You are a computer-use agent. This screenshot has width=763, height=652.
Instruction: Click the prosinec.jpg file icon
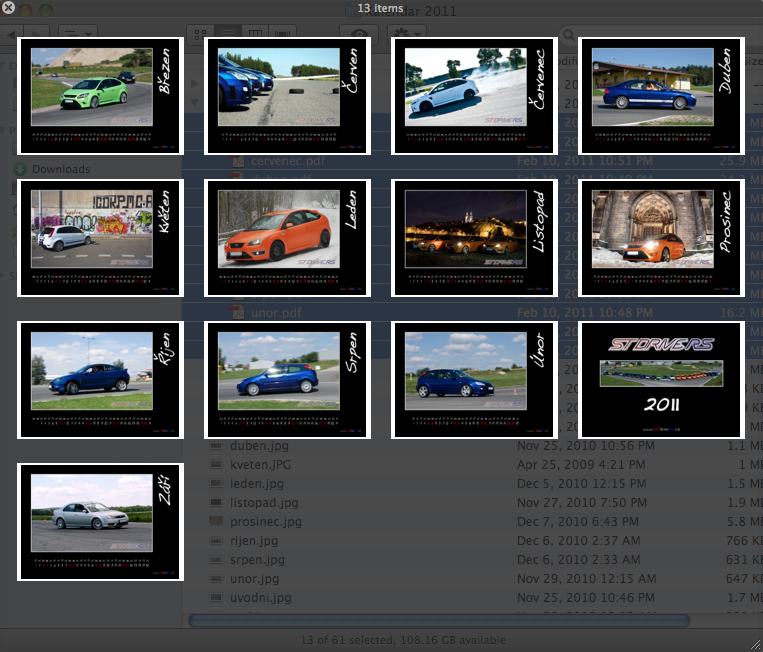coord(216,522)
